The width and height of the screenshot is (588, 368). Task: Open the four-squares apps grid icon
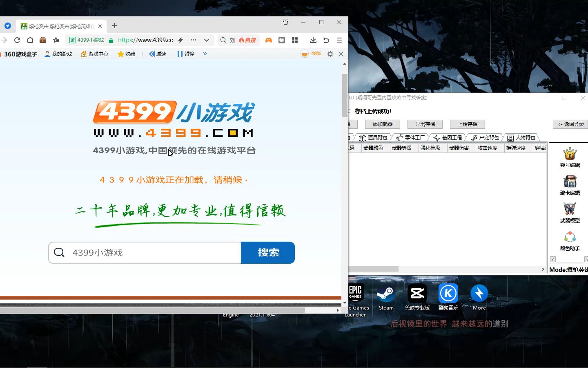(x=295, y=40)
